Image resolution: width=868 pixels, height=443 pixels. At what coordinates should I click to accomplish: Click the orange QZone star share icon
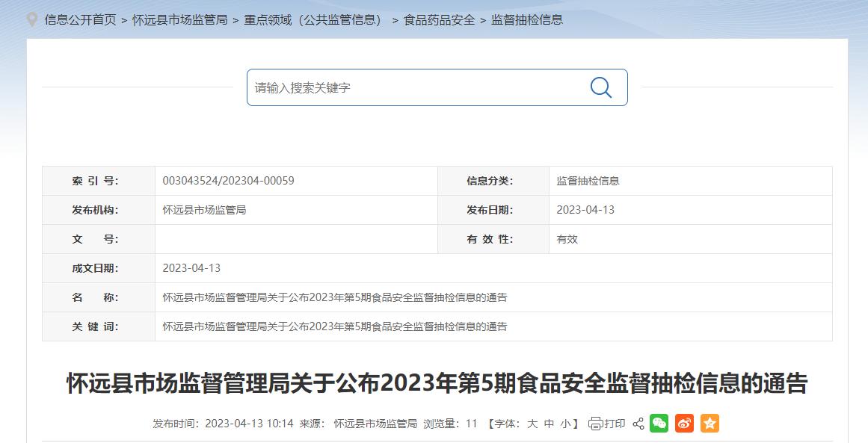pos(708,423)
